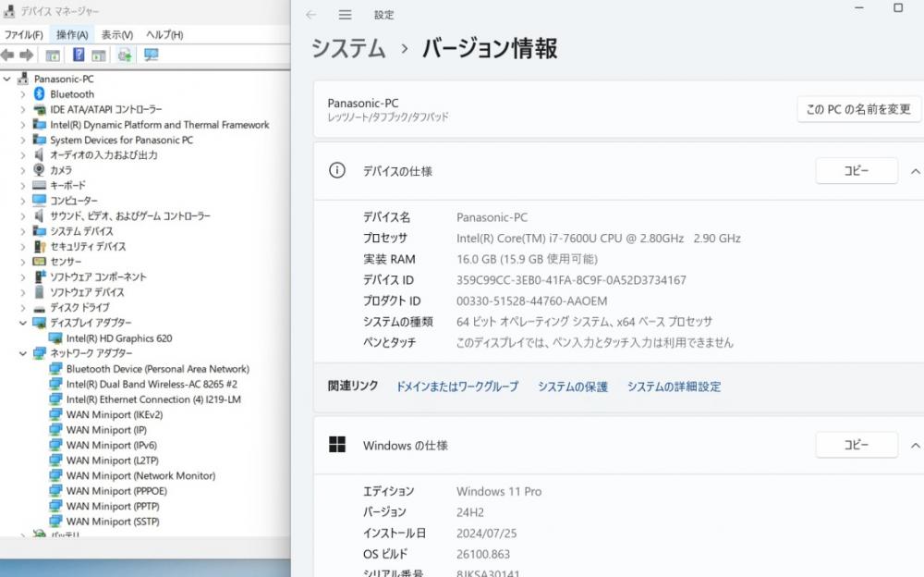
Task: Select the セキュリティ デバイス category icon
Action: (40, 246)
